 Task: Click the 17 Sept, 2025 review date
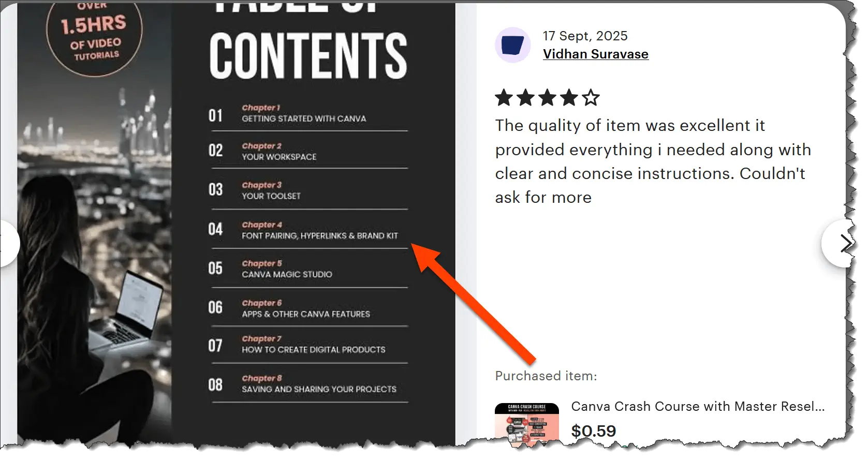tap(585, 36)
